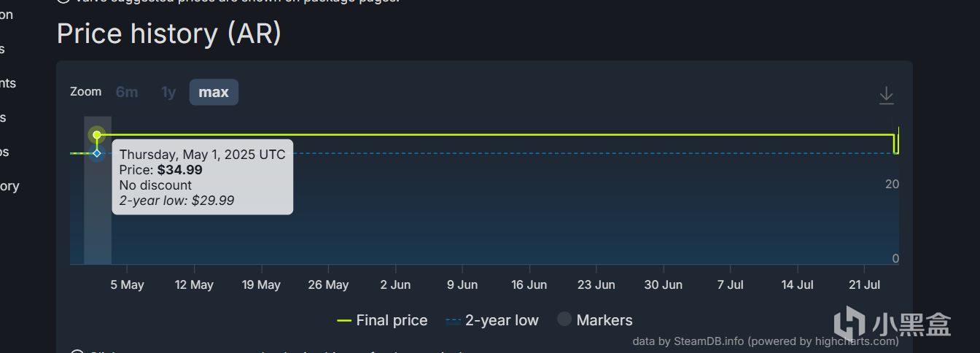The image size is (980, 353).
Task: Click the dashed blue symbol beside 2-year low
Action: [x=453, y=320]
